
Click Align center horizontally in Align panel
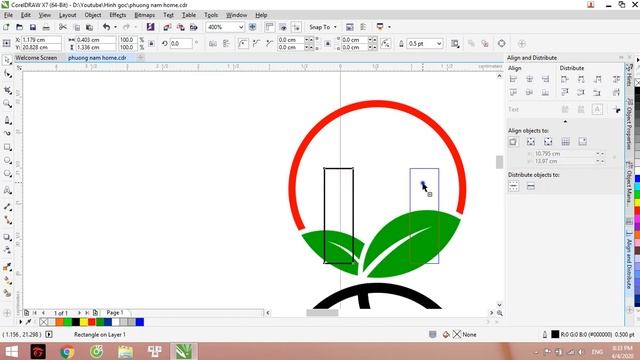[529, 79]
